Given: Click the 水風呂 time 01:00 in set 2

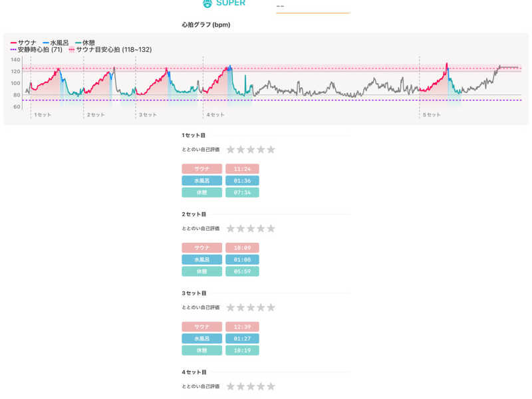Looking at the screenshot, I should point(242,259).
